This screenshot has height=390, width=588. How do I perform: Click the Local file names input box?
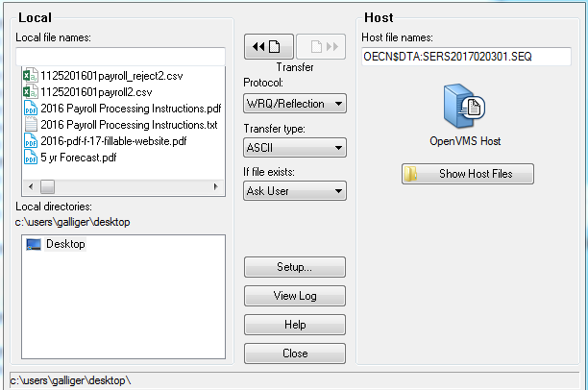pos(120,56)
